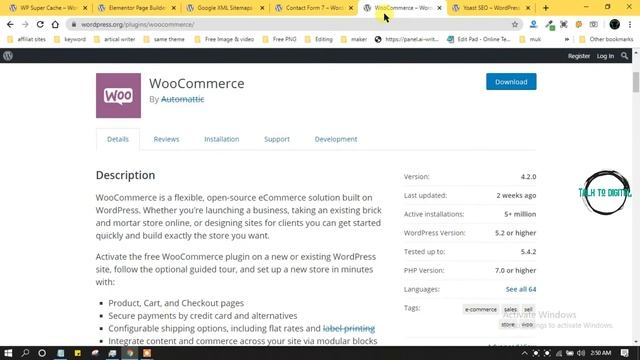Click the browser forward arrow
The image size is (640, 360).
[x=25, y=24]
